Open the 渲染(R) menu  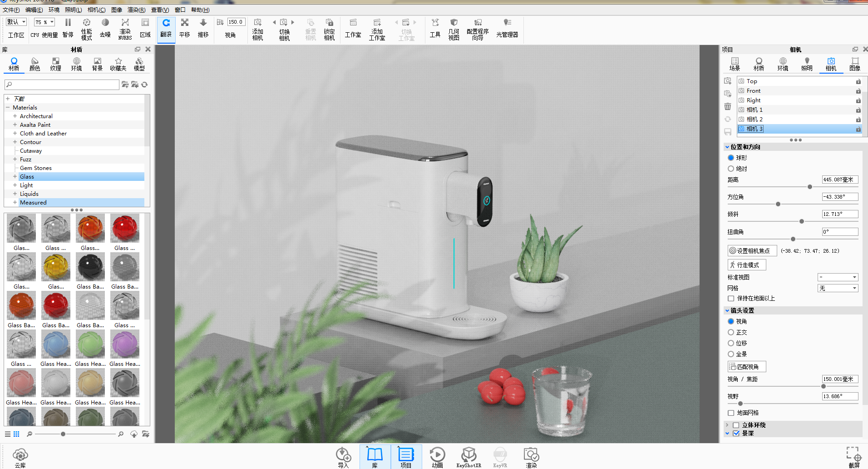coord(136,10)
